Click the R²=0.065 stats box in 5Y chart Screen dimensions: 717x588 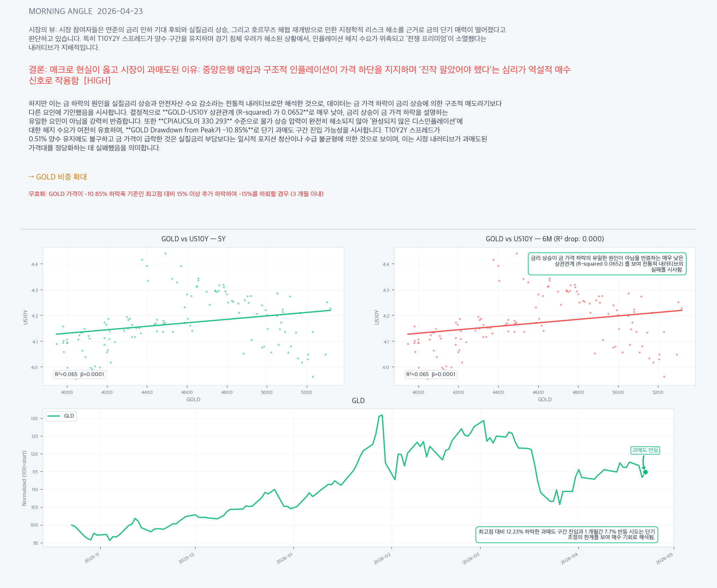79,374
